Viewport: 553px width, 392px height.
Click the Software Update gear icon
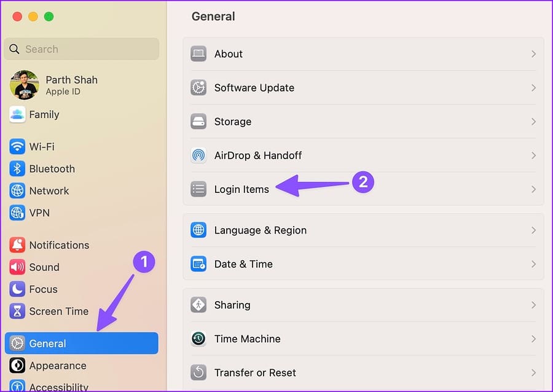click(x=198, y=87)
